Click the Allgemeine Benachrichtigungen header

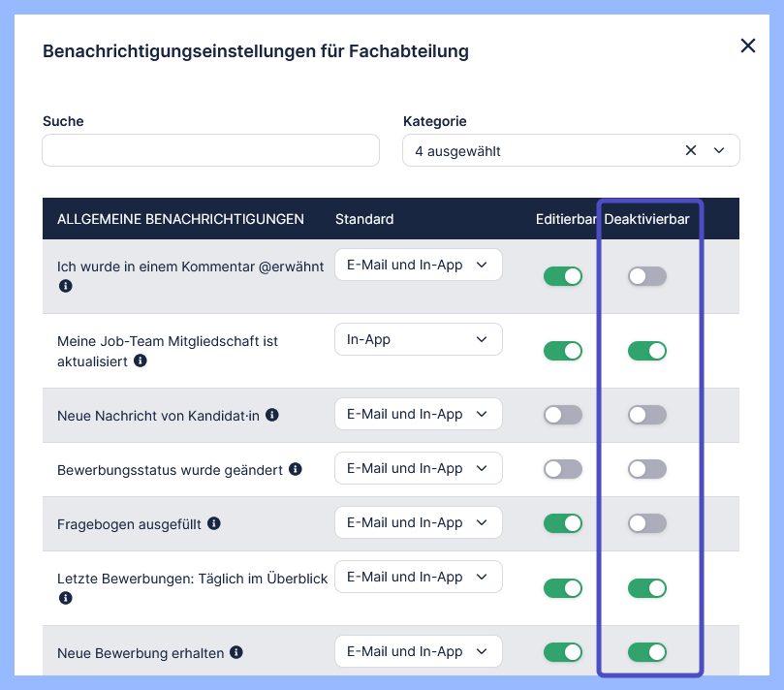(181, 220)
